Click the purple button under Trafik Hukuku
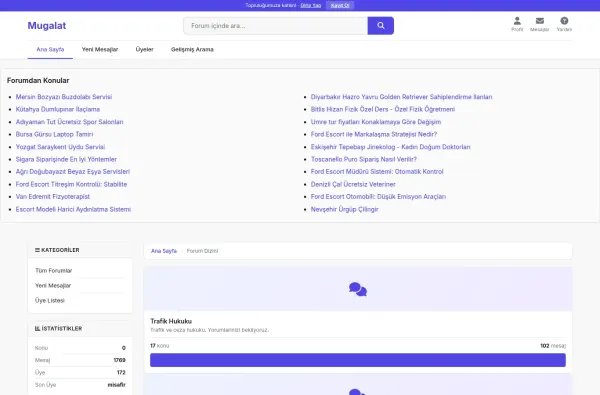 pos(358,360)
